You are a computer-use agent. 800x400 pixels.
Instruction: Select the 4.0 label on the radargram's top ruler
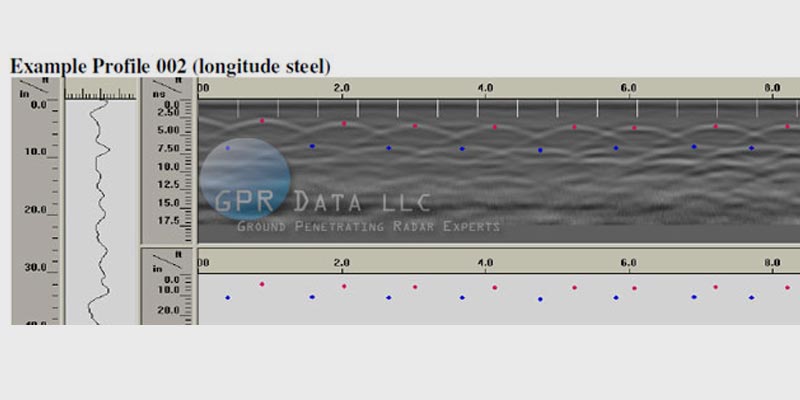click(485, 87)
